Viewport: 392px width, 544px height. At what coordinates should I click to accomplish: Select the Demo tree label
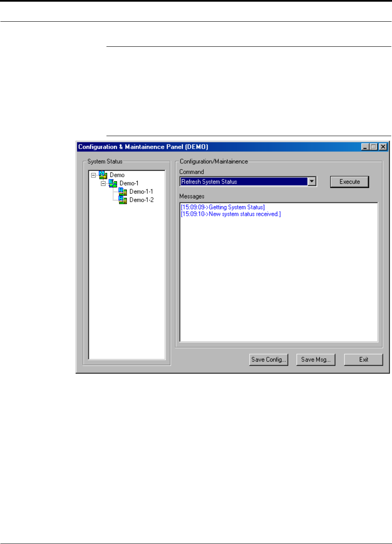click(x=117, y=175)
